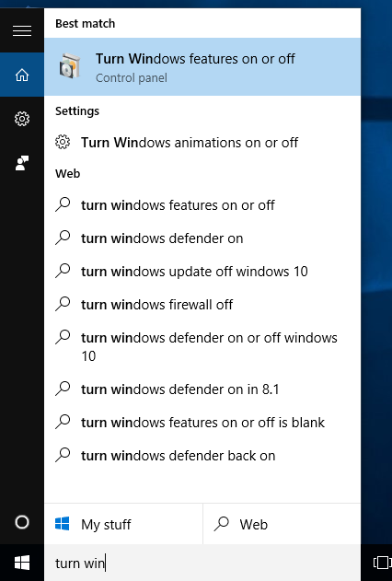
Task: Select turn windows defender on or off windows 10
Action: (x=202, y=347)
